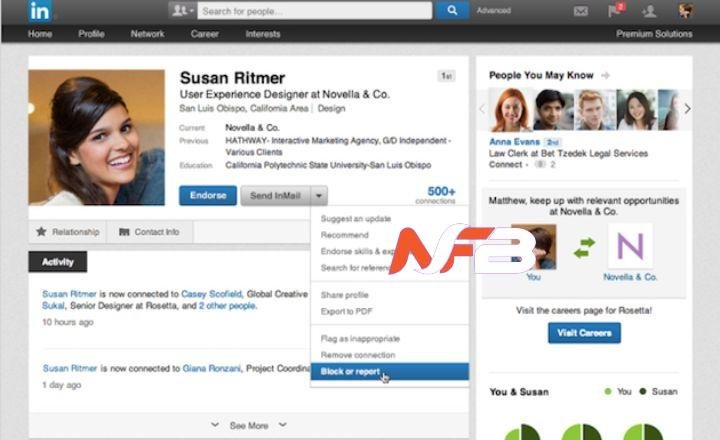Open the Career menu

click(x=205, y=34)
